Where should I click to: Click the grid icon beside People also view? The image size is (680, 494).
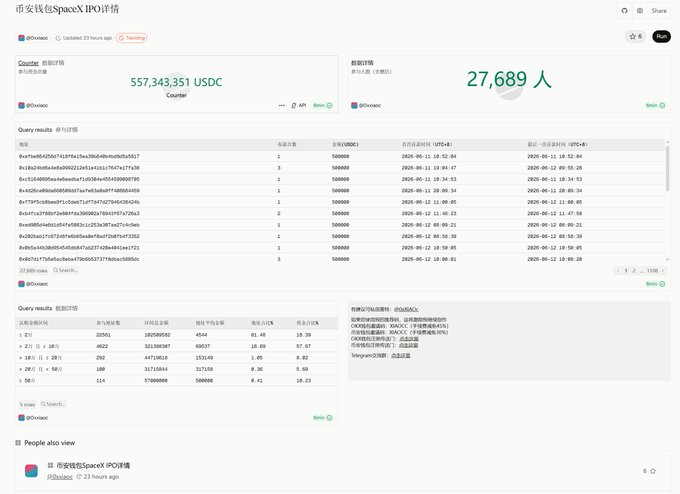(x=18, y=443)
